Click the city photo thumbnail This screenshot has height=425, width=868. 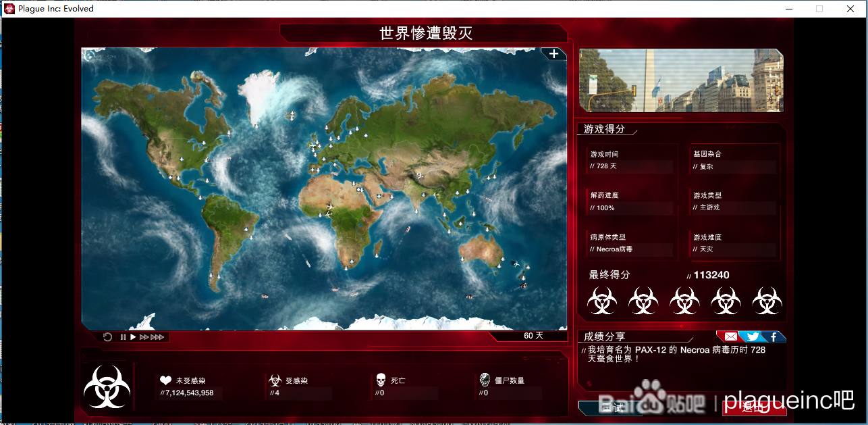tap(681, 80)
